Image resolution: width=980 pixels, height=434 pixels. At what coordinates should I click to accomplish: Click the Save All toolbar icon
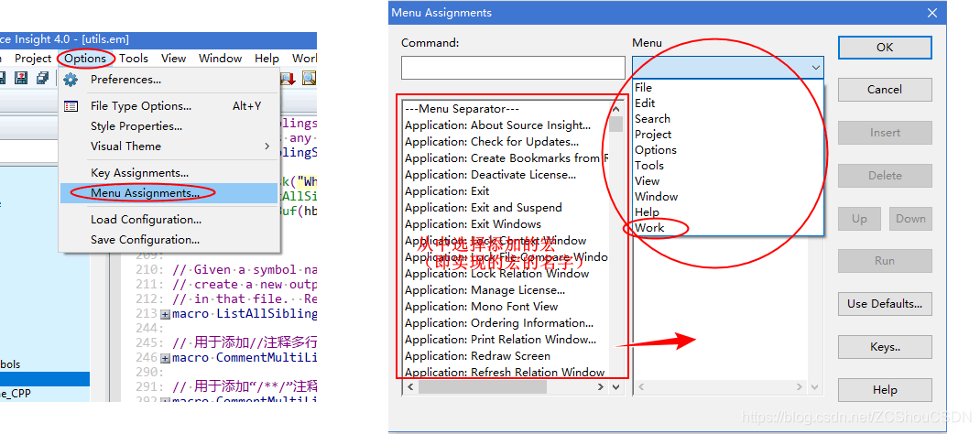tap(42, 78)
